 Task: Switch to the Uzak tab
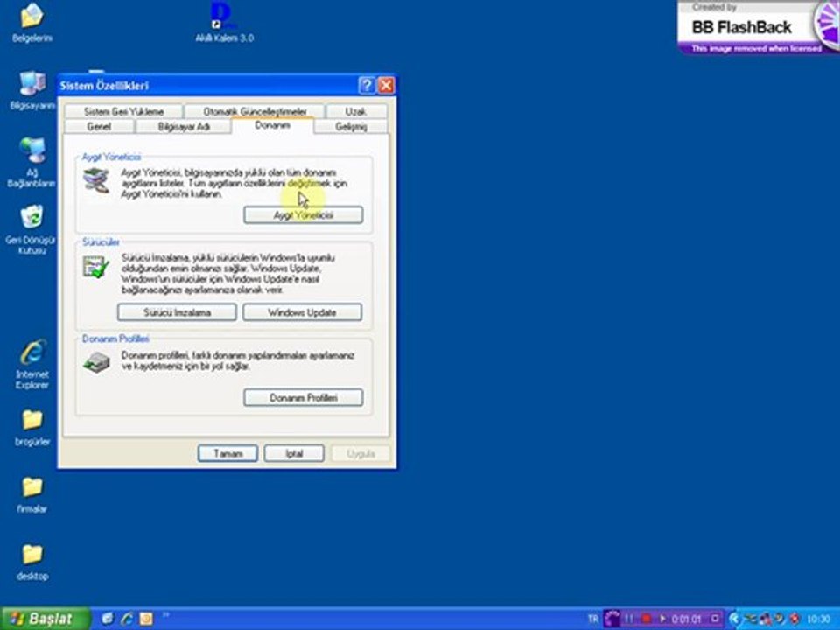[x=356, y=111]
